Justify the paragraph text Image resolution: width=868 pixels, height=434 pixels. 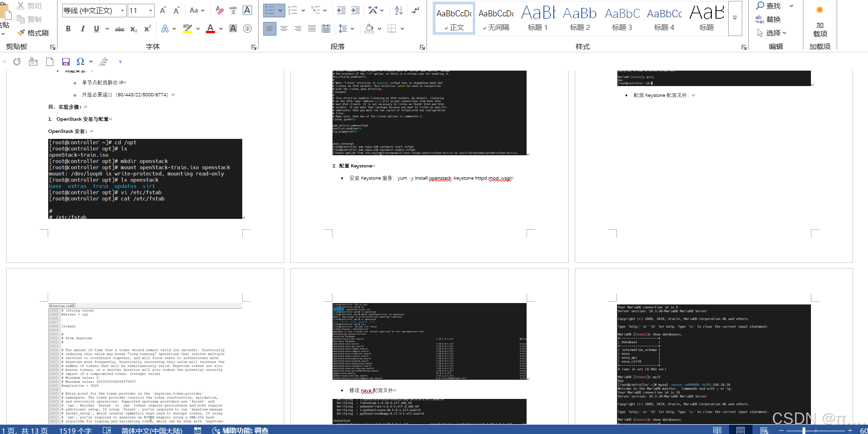(312, 29)
